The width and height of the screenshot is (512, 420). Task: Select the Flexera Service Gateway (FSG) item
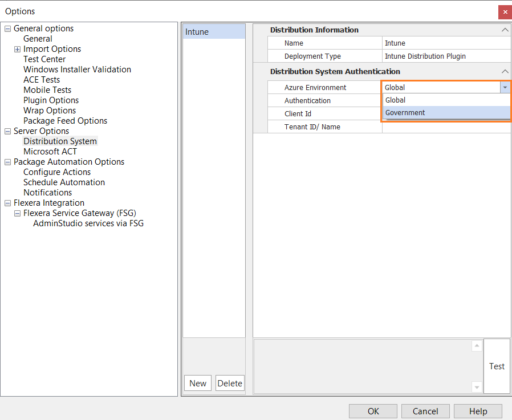pyautogui.click(x=80, y=213)
